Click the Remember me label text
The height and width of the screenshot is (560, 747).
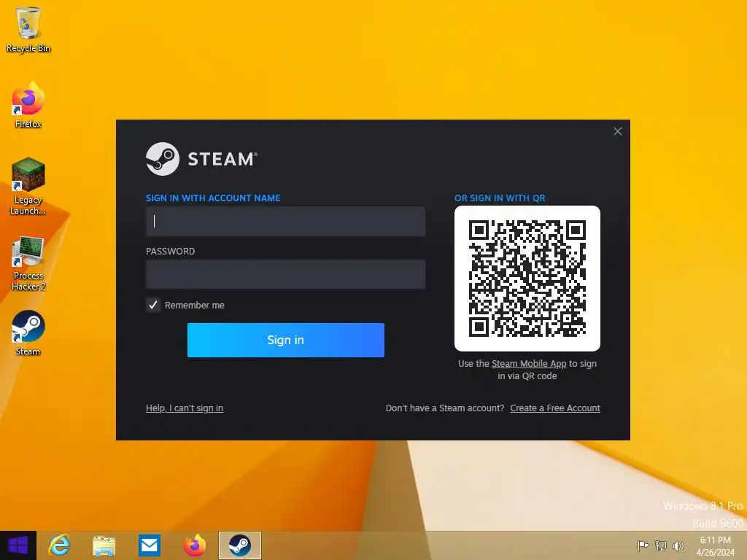194,306
